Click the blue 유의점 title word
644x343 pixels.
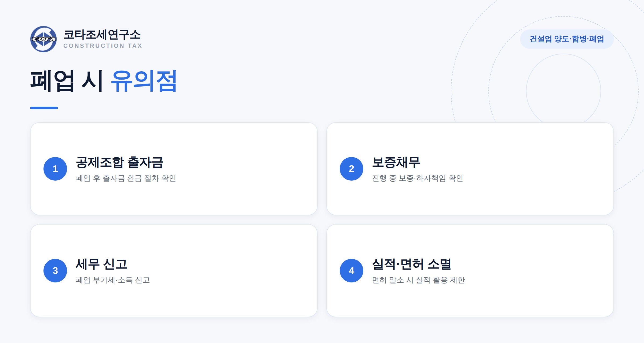[144, 81]
